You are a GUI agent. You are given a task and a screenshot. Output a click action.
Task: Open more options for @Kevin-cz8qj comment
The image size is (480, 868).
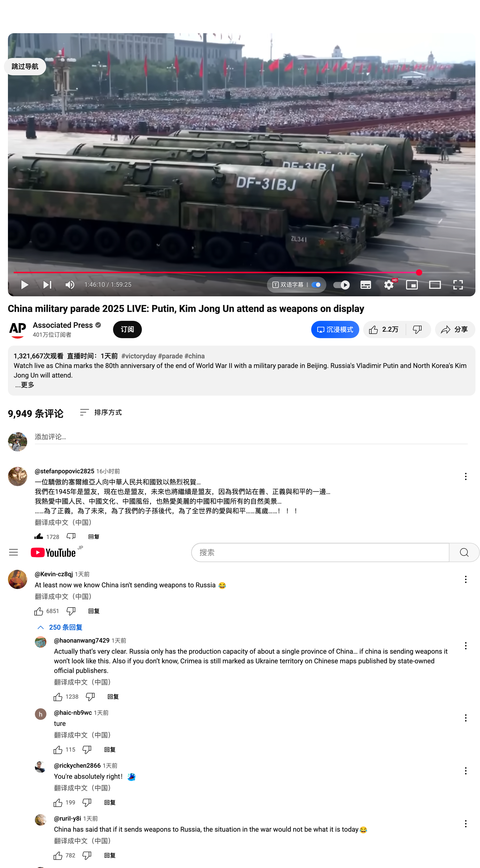(x=466, y=579)
